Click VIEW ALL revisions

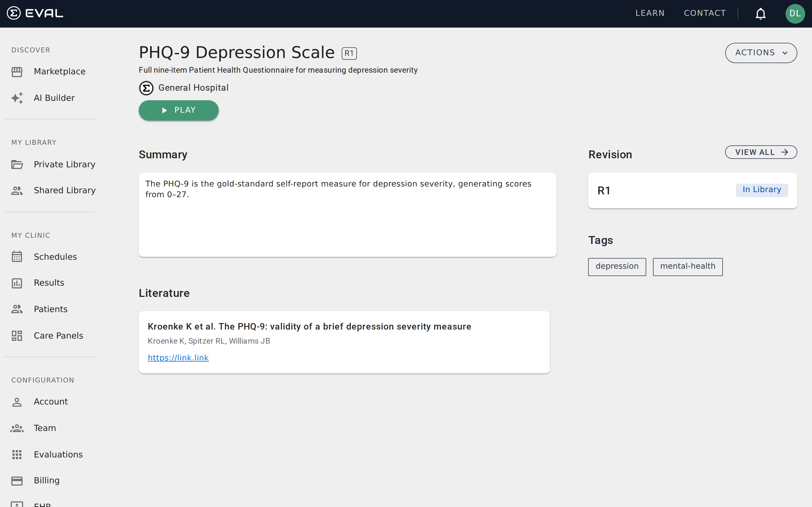(x=761, y=152)
